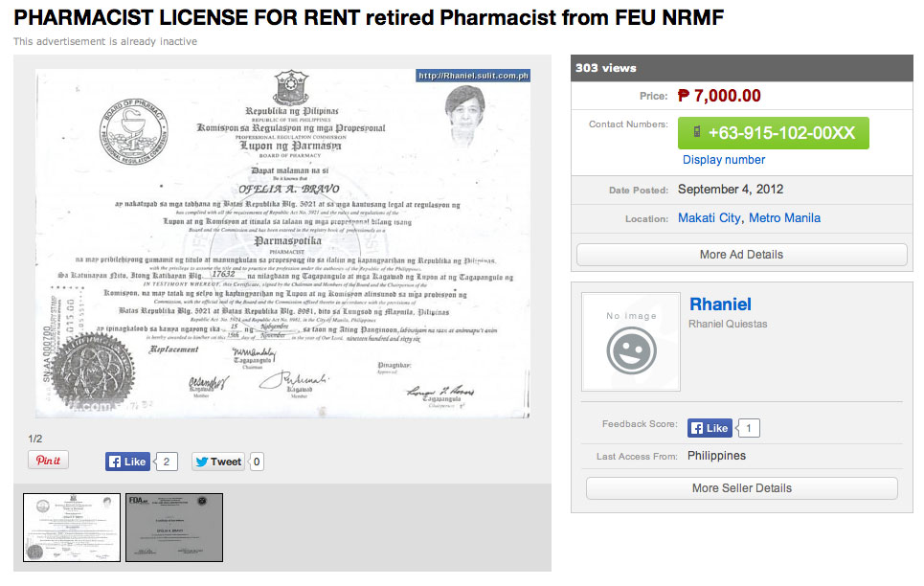The width and height of the screenshot is (924, 586).
Task: Click the Pin it button
Action: pos(48,461)
